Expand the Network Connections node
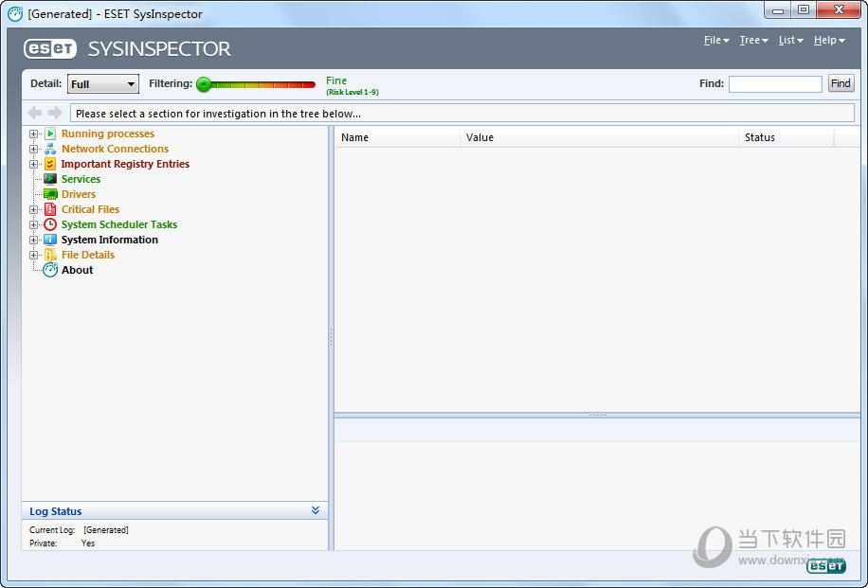Screen dimensions: 868x588 coord(34,149)
